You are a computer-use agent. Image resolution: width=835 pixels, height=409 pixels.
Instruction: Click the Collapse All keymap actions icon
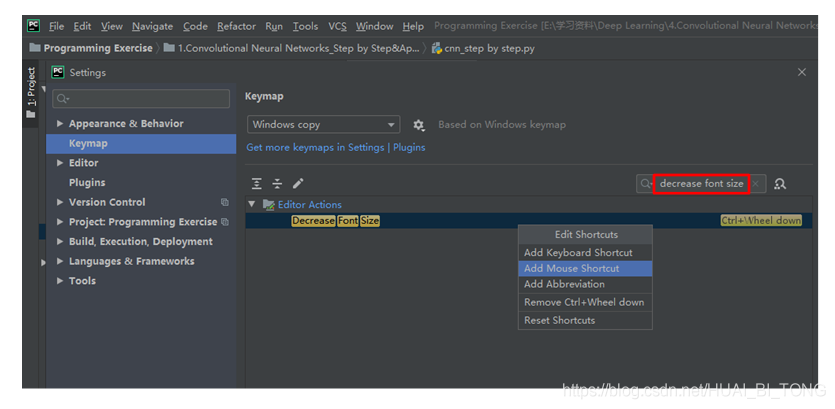(x=277, y=184)
